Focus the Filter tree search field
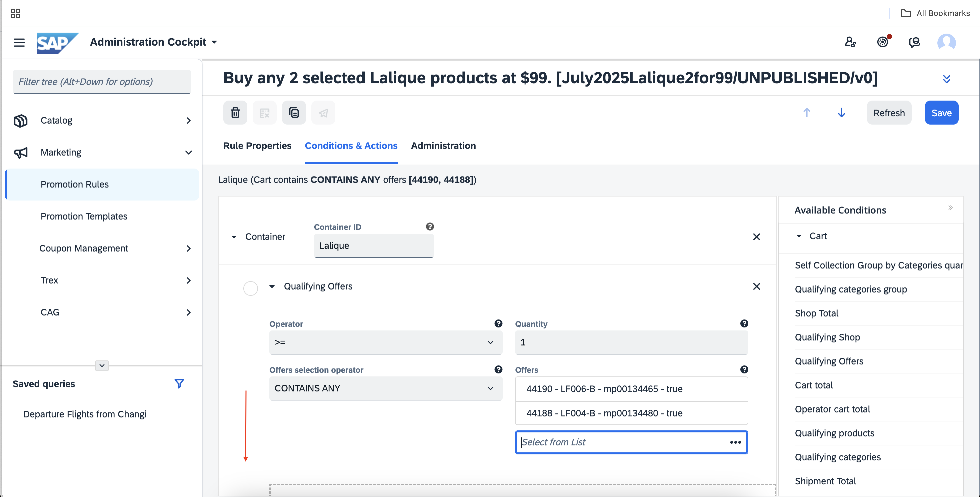 (102, 82)
